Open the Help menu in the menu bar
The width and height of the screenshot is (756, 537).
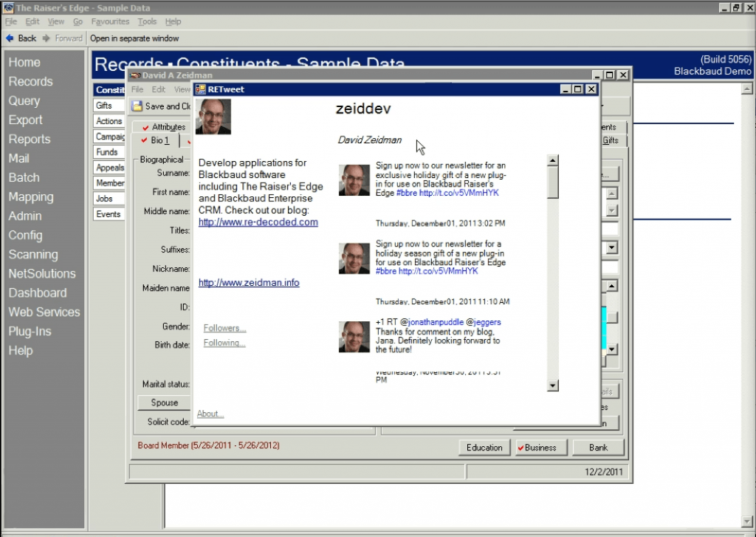point(173,21)
